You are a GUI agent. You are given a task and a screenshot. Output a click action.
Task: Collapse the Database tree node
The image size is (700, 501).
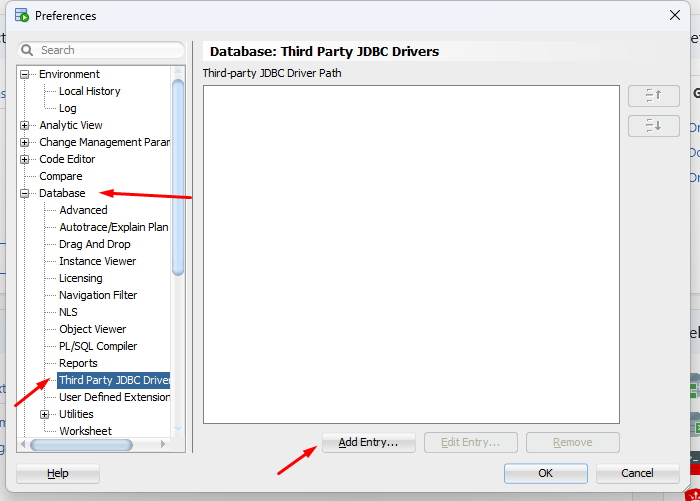coord(25,193)
